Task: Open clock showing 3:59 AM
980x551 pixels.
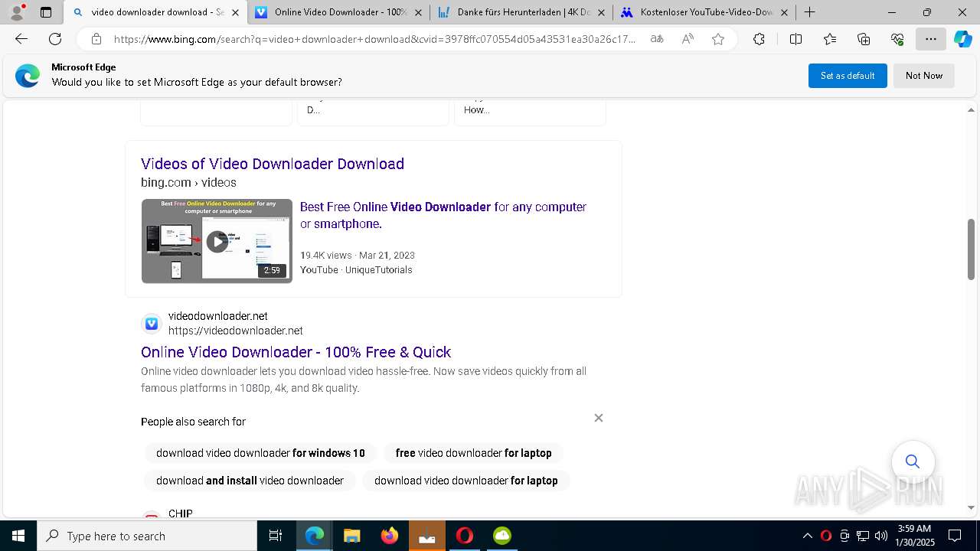Action: 916,536
